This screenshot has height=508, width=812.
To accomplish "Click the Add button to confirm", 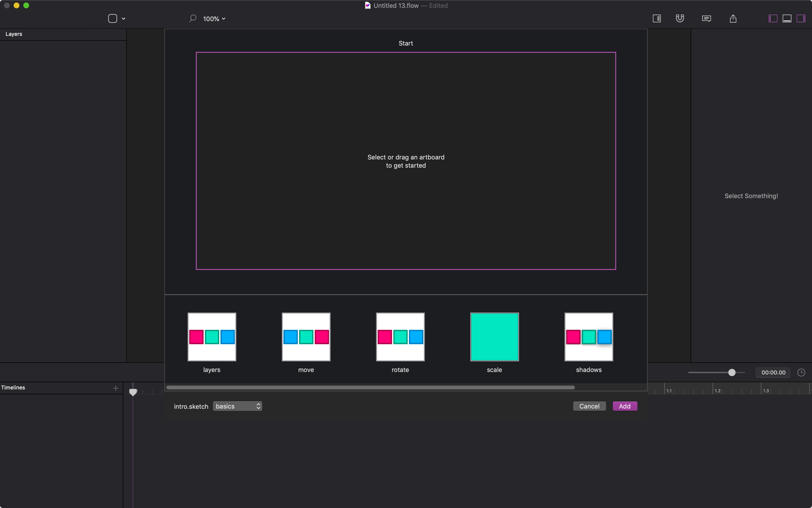I will click(625, 406).
